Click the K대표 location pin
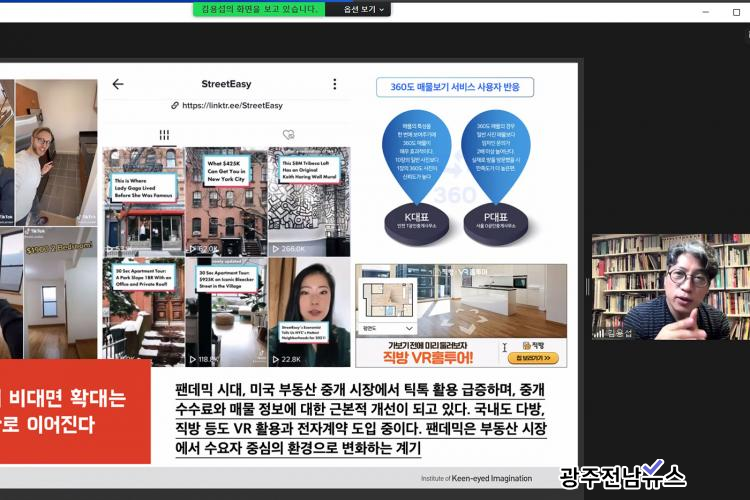The height and width of the screenshot is (500, 750). point(413,165)
